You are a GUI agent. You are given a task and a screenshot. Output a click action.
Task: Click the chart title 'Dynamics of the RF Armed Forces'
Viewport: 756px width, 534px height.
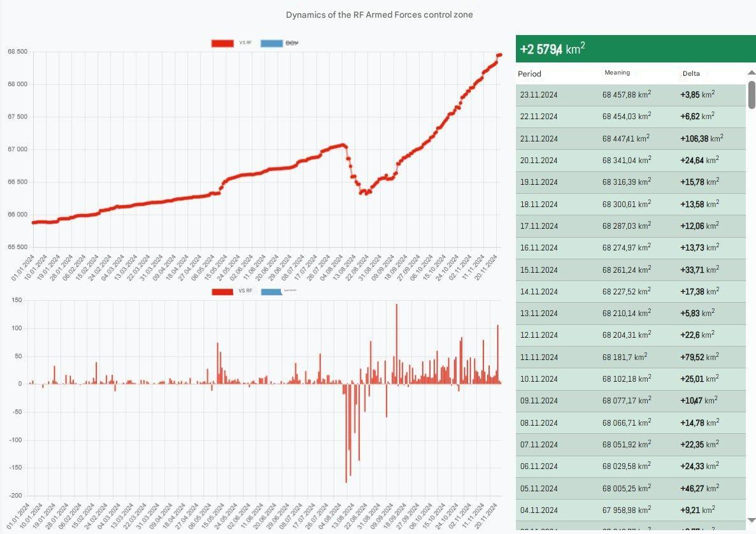coord(379,15)
